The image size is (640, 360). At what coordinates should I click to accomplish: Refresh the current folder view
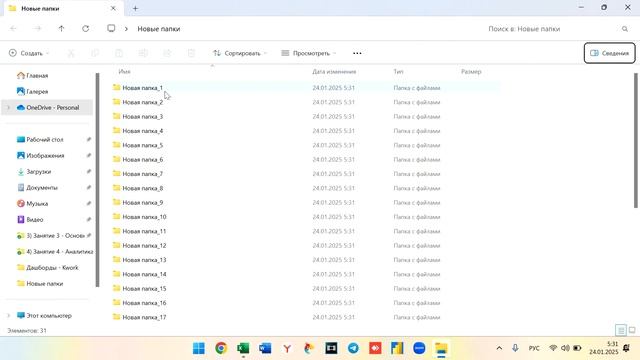tap(85, 29)
